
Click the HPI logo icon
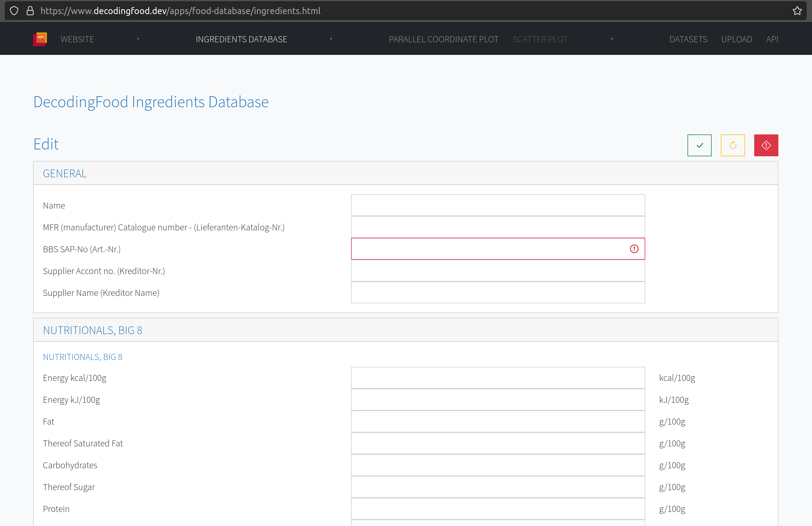tap(40, 39)
